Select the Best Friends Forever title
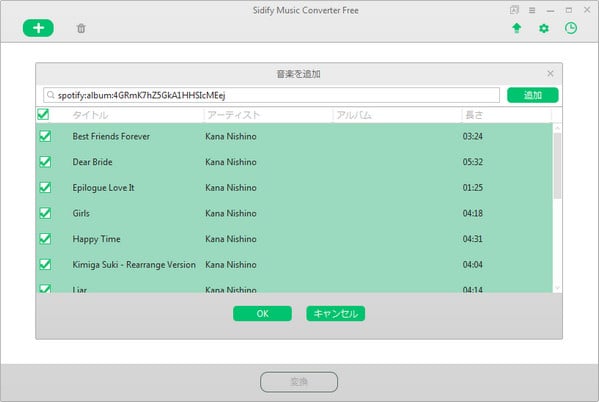 (x=111, y=136)
